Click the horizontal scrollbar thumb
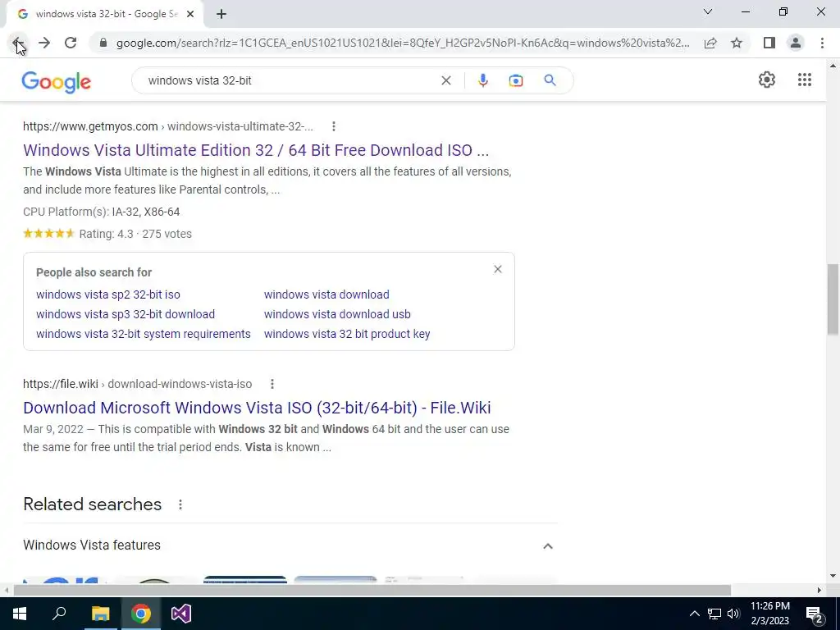The width and height of the screenshot is (840, 630). click(x=372, y=591)
